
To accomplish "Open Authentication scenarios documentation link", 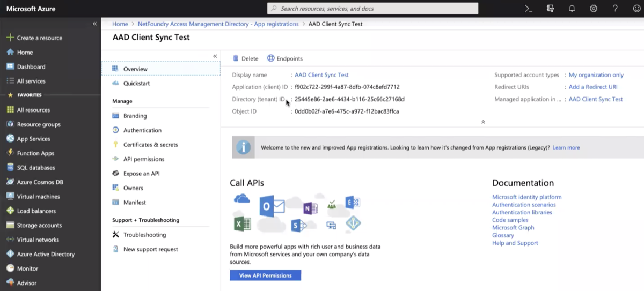I will tap(524, 205).
